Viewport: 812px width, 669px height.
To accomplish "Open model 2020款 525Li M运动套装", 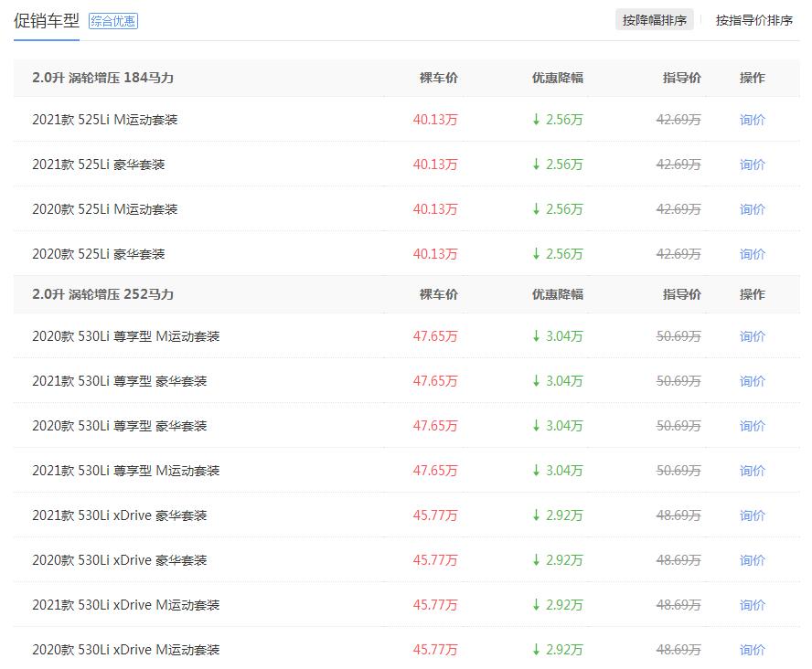I will click(104, 209).
